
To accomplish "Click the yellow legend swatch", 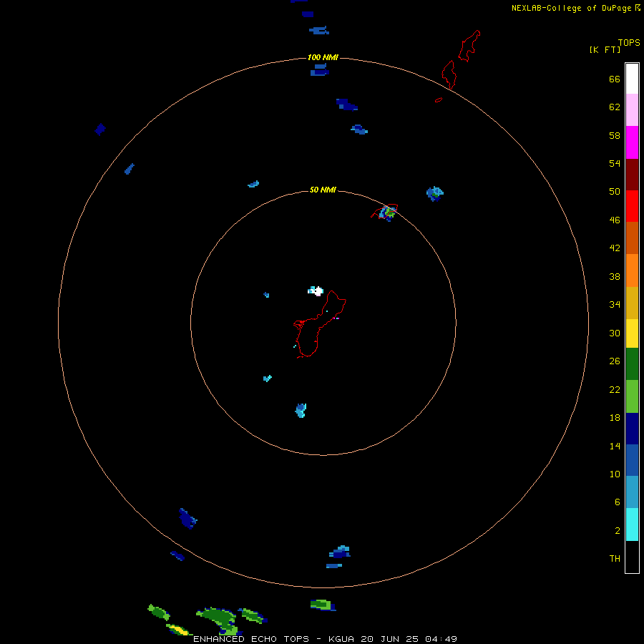I will pyautogui.click(x=632, y=333).
